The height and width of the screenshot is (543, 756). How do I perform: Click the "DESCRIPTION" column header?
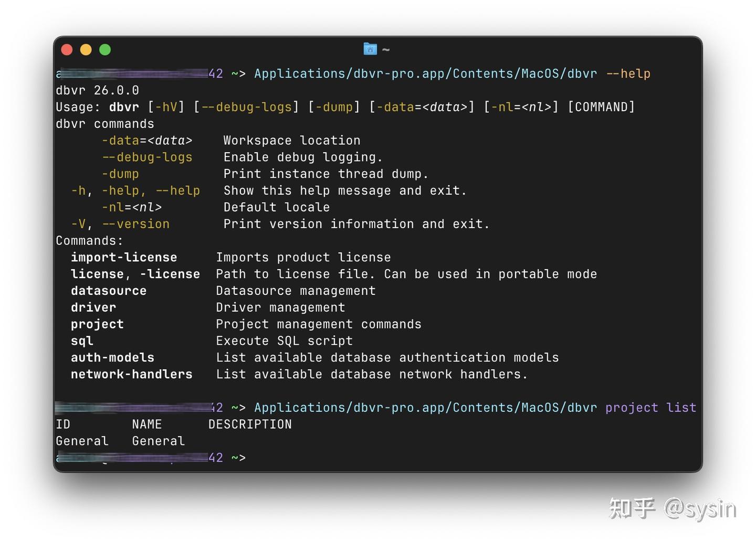[x=250, y=424]
